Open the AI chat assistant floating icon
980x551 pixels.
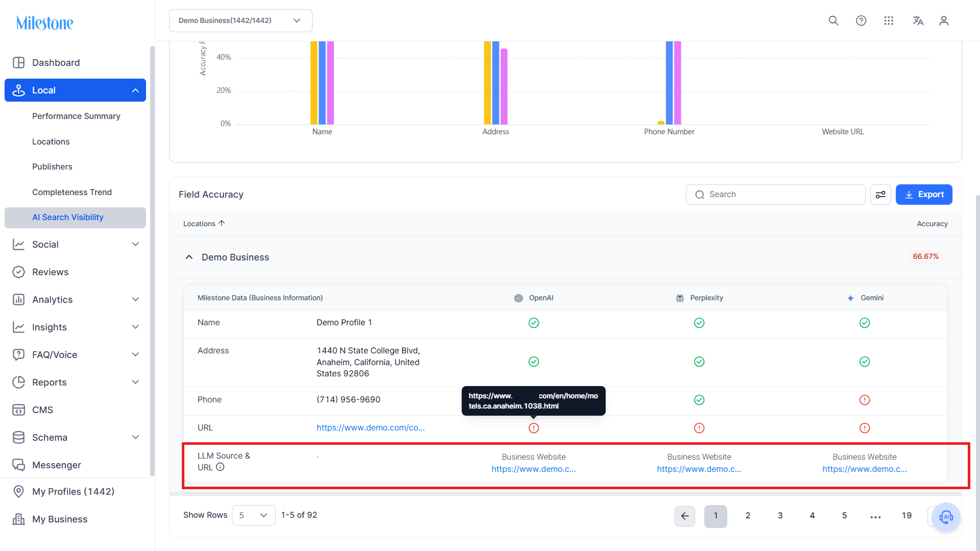pyautogui.click(x=946, y=517)
